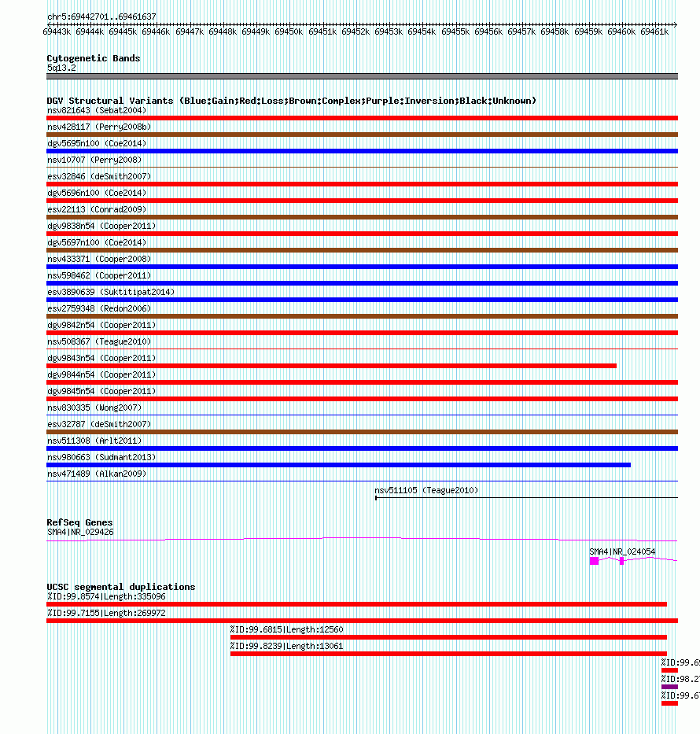Click the ruler's right arrow end
This screenshot has height=734, width=700.
[x=675, y=24]
